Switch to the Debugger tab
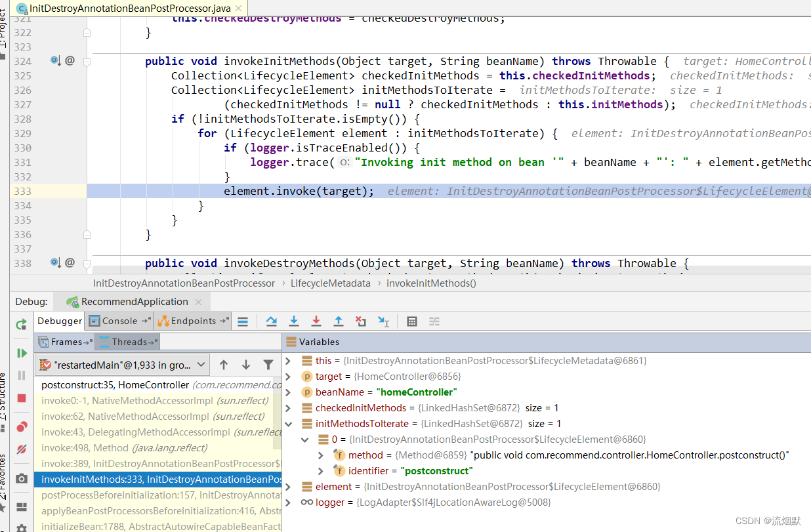Viewport: 811px width, 532px height. click(x=60, y=321)
